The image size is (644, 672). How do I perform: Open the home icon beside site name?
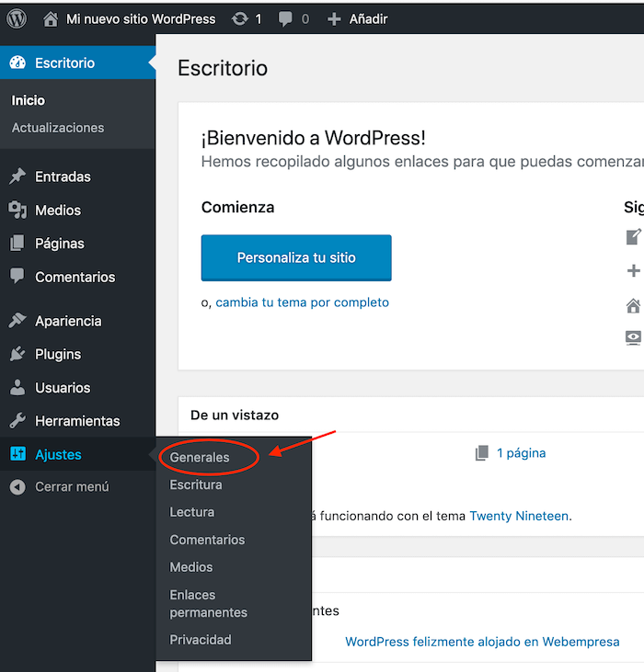(x=51, y=19)
